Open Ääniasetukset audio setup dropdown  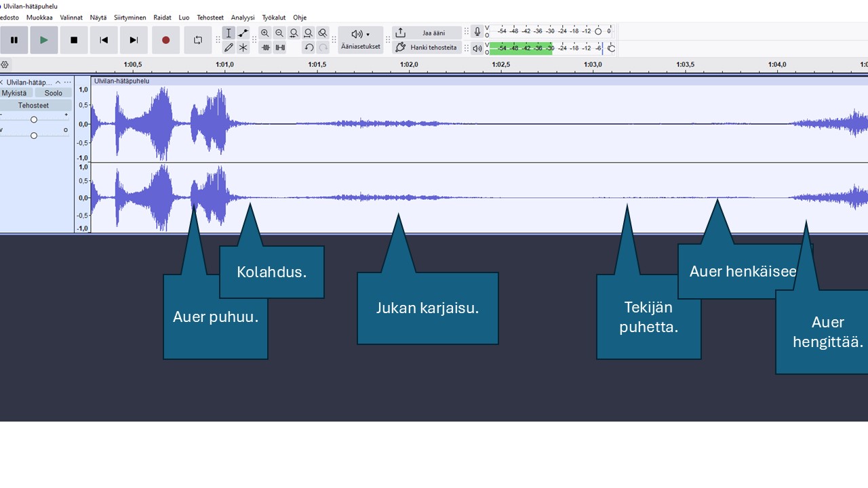pos(361,40)
